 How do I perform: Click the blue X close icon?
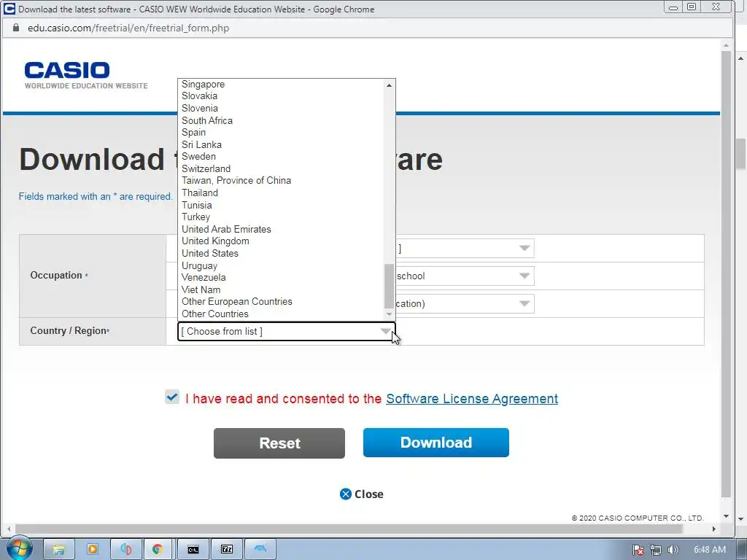pos(345,494)
